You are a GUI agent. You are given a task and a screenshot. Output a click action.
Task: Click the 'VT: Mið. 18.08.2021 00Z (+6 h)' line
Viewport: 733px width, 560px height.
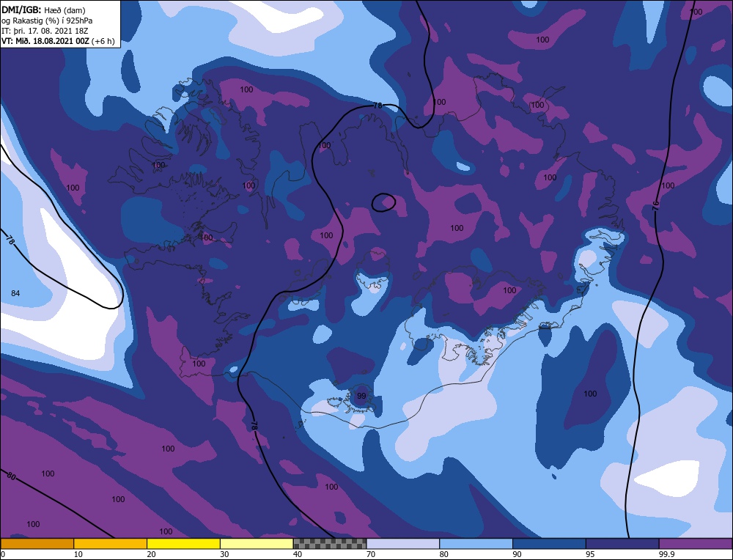pos(58,41)
